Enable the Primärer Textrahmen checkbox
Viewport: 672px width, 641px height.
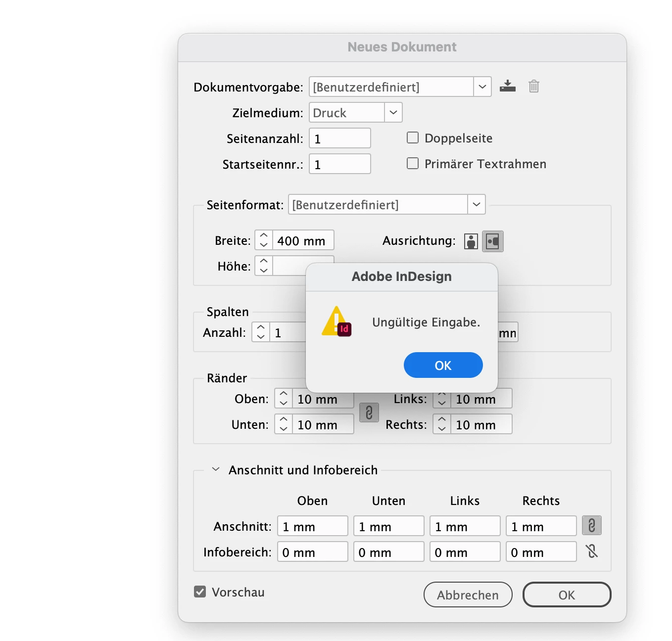click(413, 163)
